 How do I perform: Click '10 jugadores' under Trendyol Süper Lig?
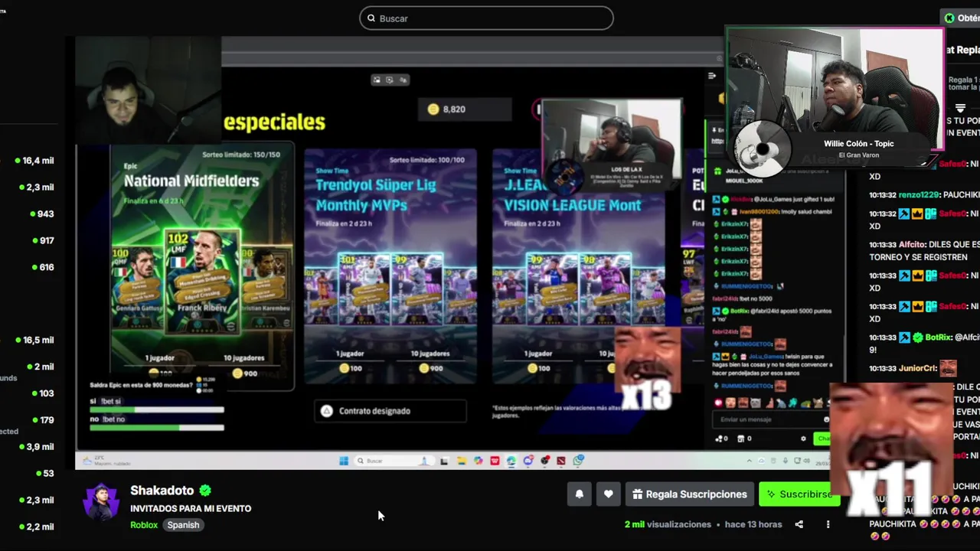(430, 354)
